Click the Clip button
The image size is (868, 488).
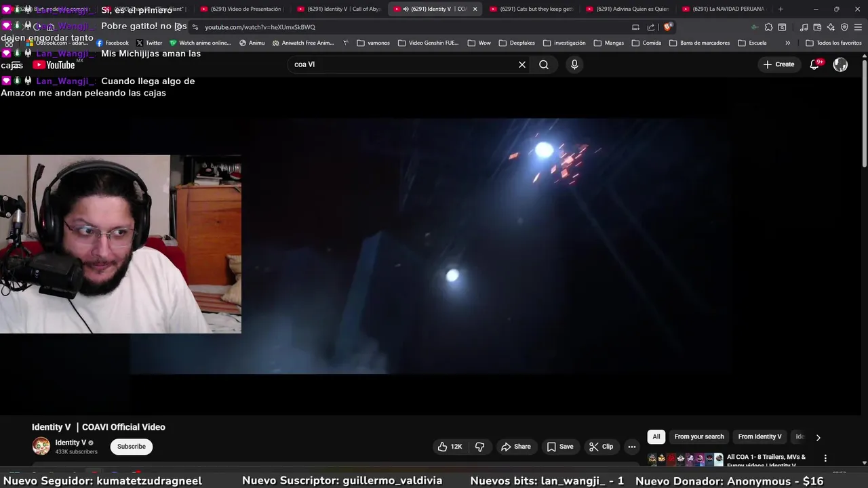[601, 447]
